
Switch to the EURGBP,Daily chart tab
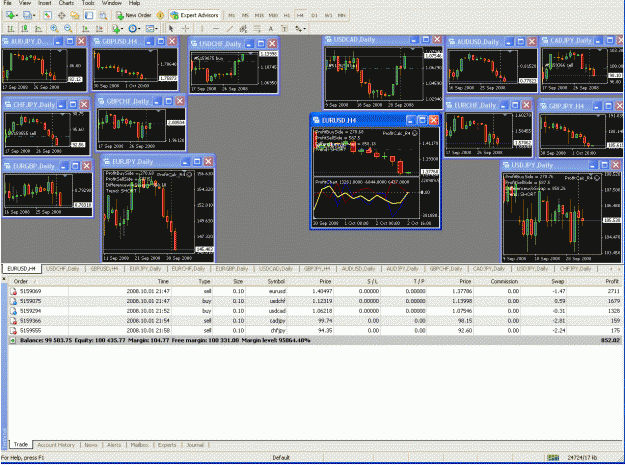pos(232,269)
